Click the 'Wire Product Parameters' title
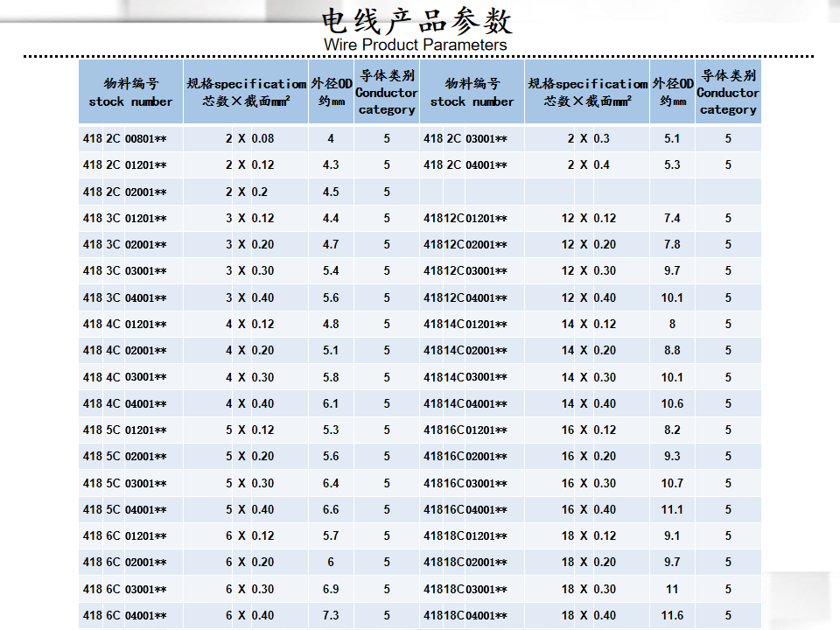This screenshot has height=630, width=840. (415, 45)
